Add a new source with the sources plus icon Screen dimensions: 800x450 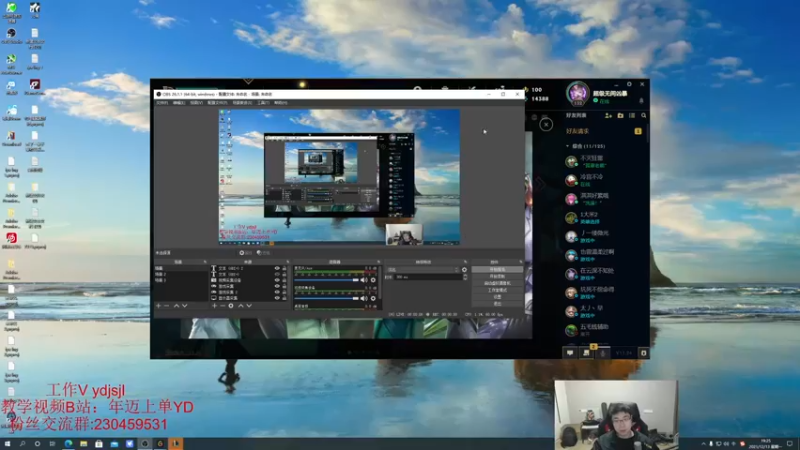(214, 306)
